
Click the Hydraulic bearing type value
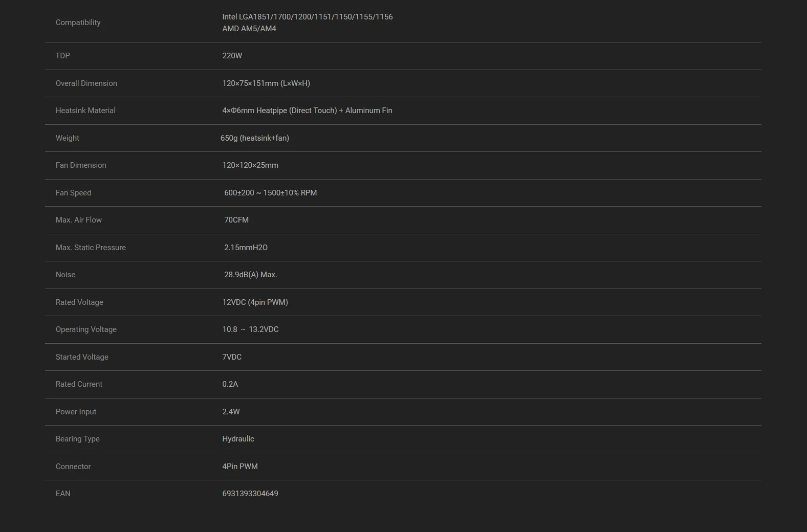(238, 439)
